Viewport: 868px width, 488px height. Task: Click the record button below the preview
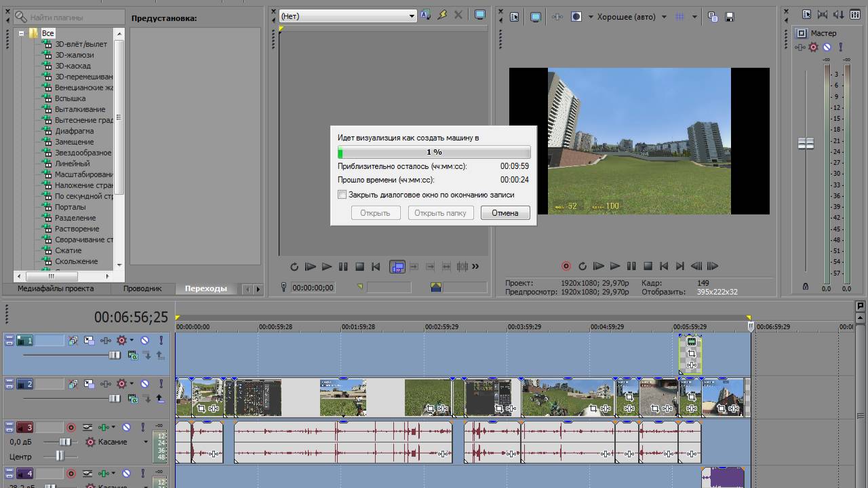566,267
